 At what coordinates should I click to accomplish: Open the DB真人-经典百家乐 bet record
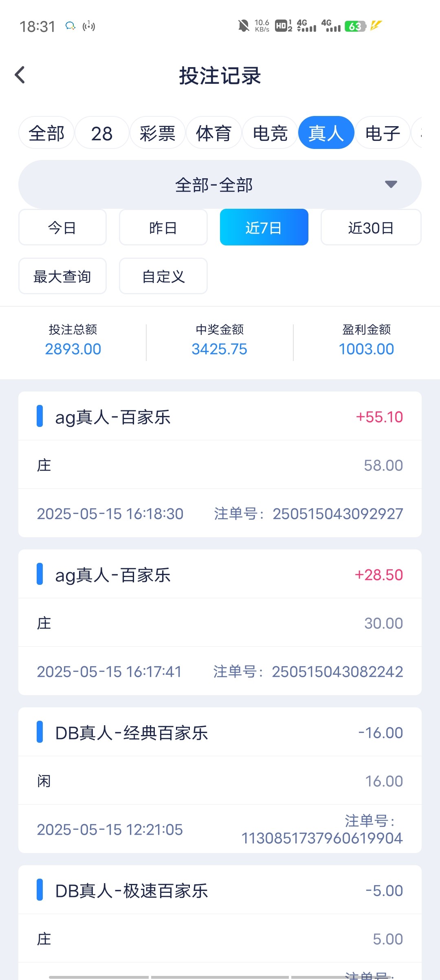pos(220,780)
